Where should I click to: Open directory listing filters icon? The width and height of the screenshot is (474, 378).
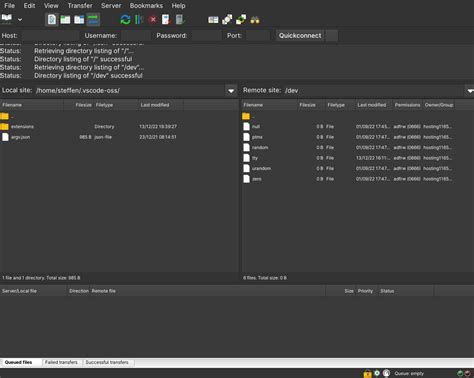213,20
